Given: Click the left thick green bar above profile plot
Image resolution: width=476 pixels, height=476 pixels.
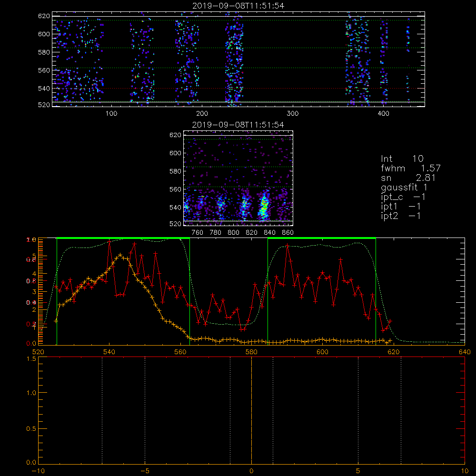Looking at the screenshot, I should pos(123,238).
